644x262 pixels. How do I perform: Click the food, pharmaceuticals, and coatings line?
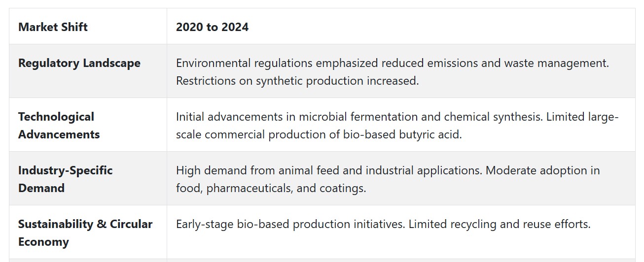pos(271,188)
